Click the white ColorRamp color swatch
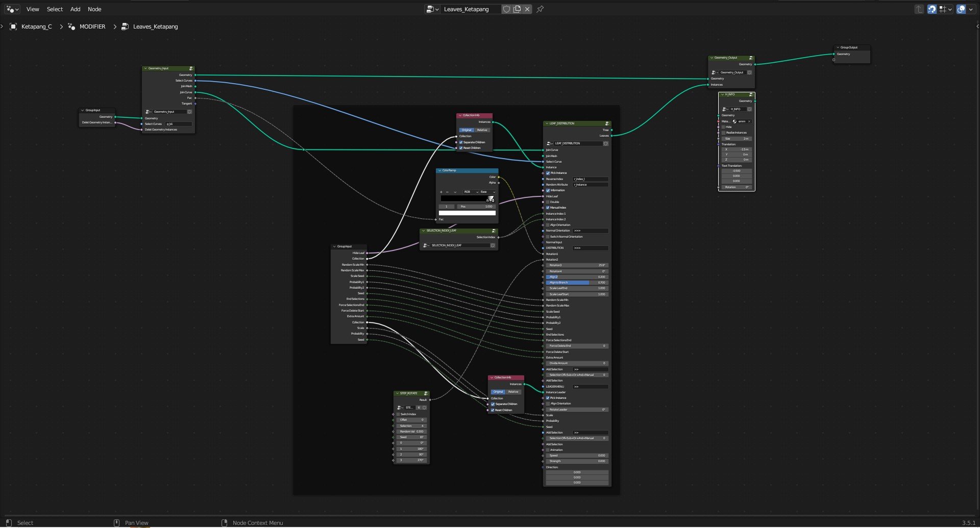 coord(467,213)
